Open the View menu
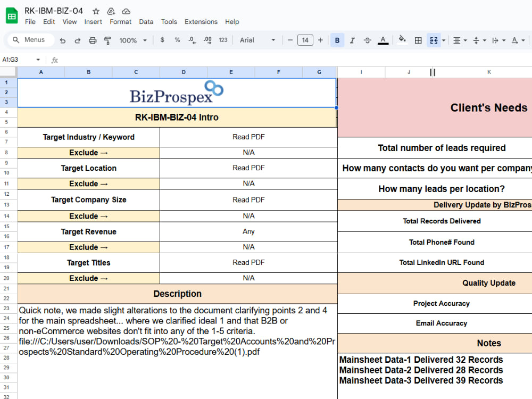Screen dimensions: 532x399 tap(70, 22)
